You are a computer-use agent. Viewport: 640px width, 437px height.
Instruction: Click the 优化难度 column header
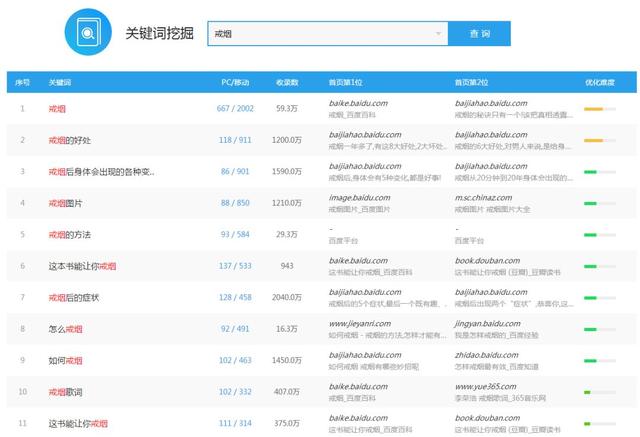coord(600,82)
